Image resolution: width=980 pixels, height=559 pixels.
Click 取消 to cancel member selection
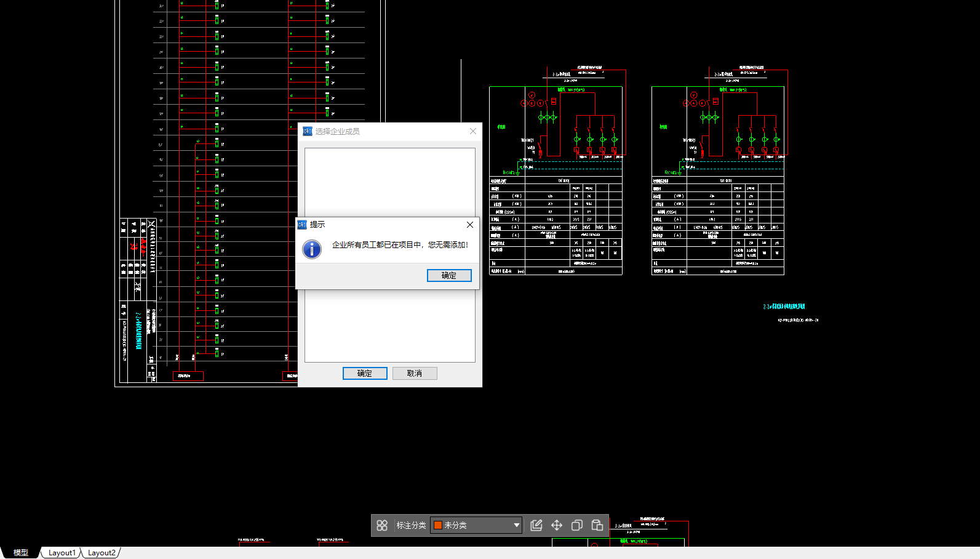(x=415, y=373)
